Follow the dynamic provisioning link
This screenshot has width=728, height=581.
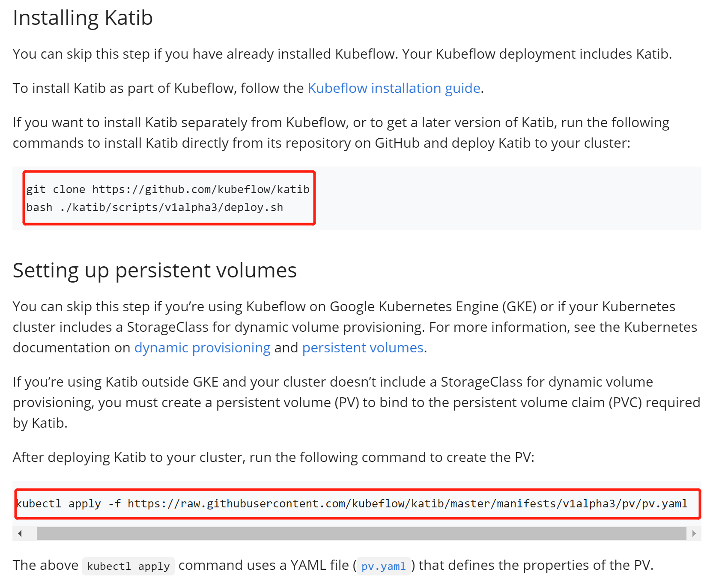[x=202, y=348]
